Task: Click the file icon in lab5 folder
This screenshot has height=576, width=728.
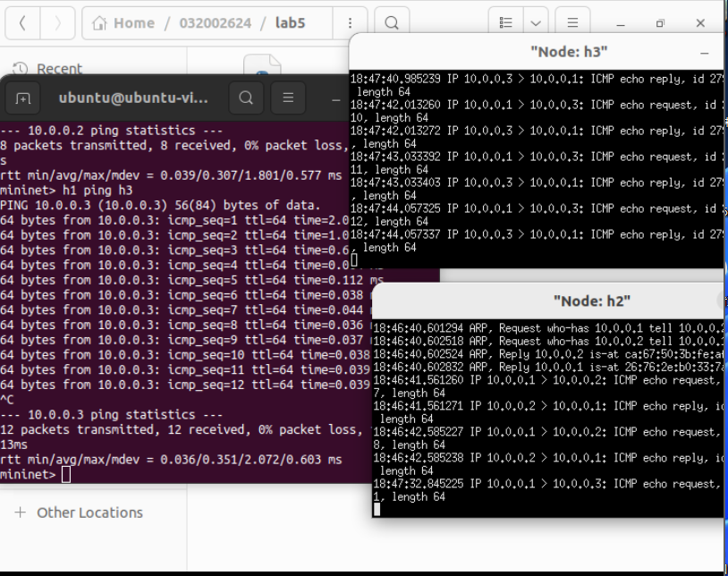Action: click(x=262, y=64)
